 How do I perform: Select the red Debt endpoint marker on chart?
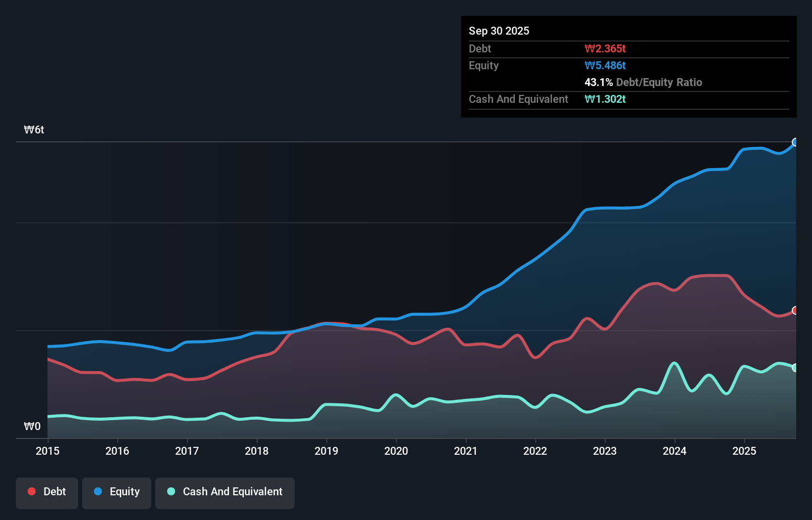[795, 310]
